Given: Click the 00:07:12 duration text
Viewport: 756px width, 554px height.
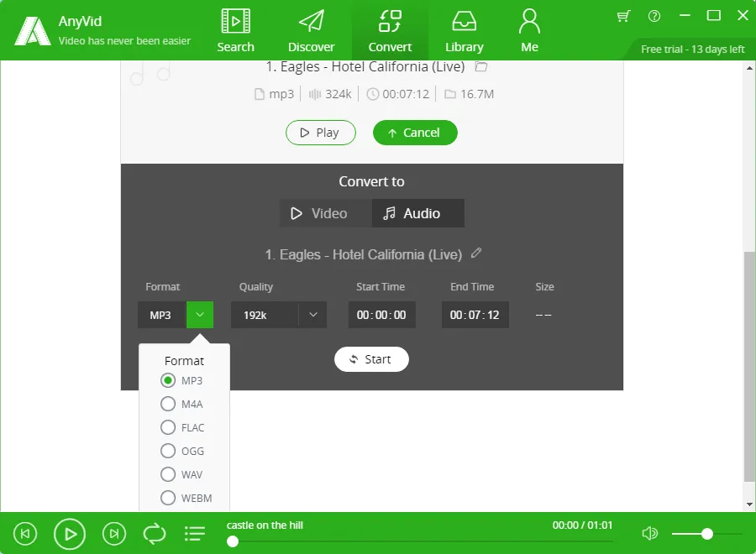Looking at the screenshot, I should tap(406, 94).
